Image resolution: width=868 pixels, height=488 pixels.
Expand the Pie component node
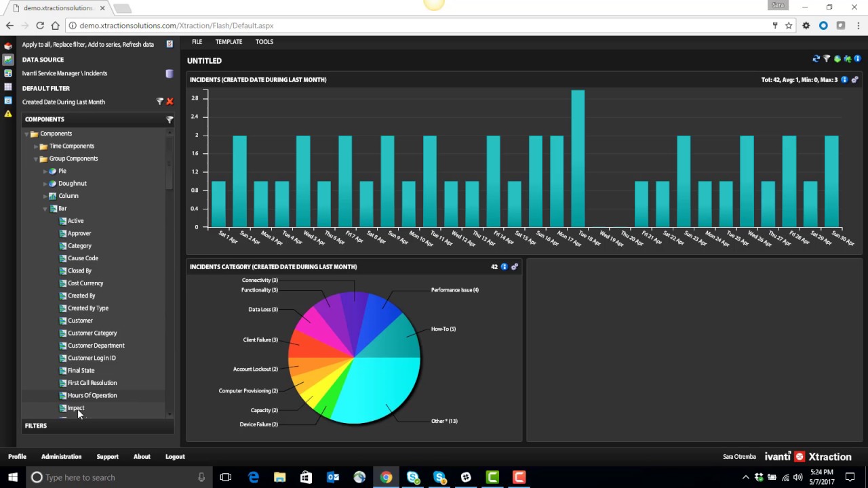[45, 171]
